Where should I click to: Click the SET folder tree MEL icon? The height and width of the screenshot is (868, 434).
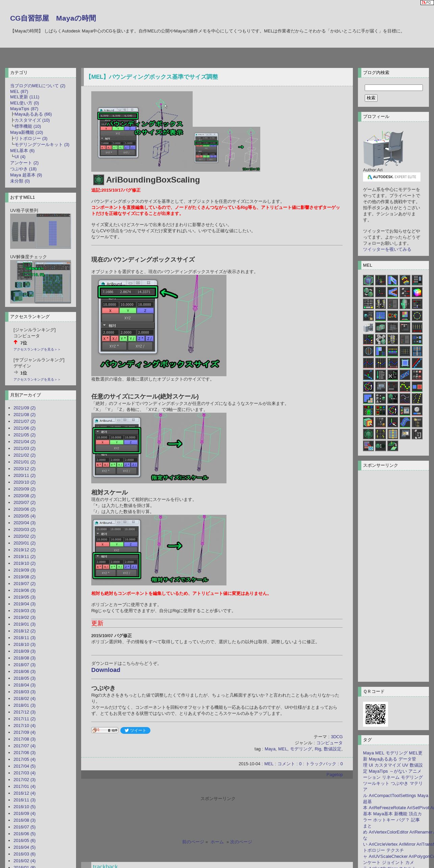click(x=417, y=422)
